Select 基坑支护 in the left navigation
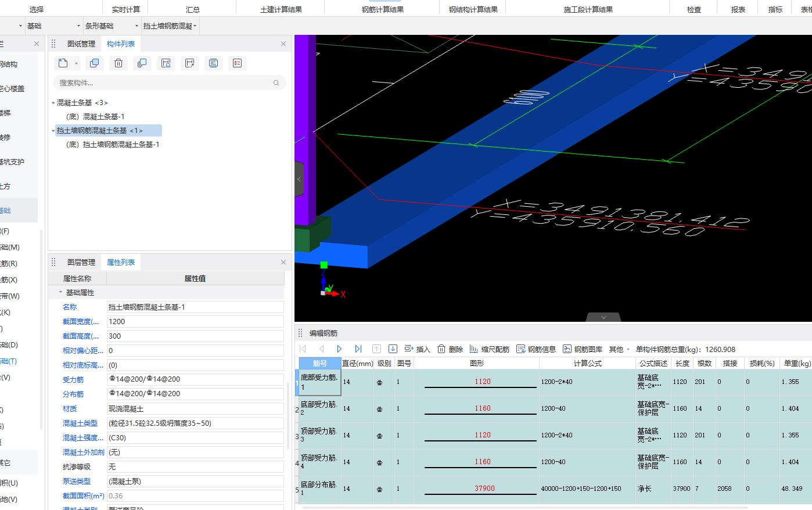This screenshot has width=812, height=510. coord(12,162)
